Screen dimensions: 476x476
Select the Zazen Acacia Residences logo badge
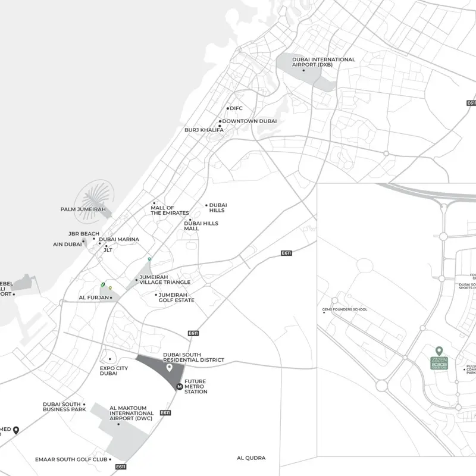[x=440, y=363]
